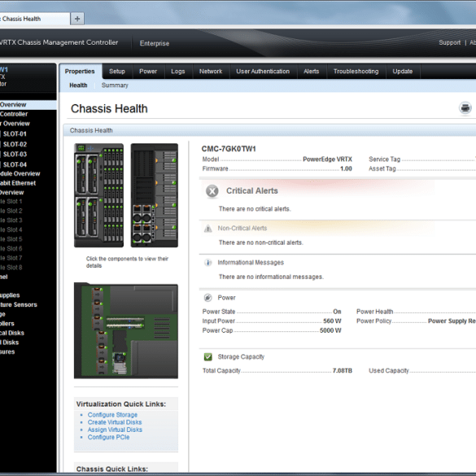Select Slot 8 in the sidebar

click(11, 267)
